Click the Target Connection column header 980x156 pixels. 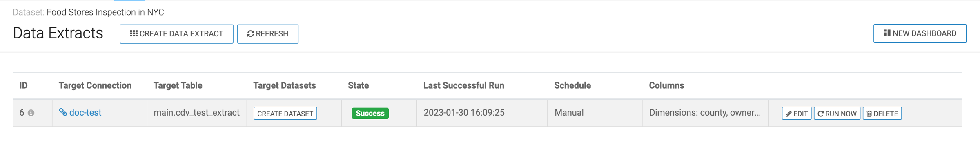coord(95,85)
